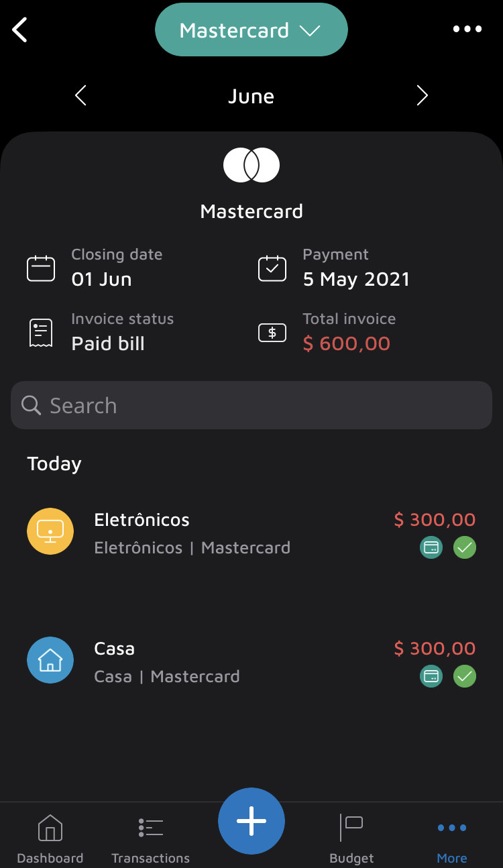
Task: Tap the Total invoice dollar icon
Action: [272, 333]
